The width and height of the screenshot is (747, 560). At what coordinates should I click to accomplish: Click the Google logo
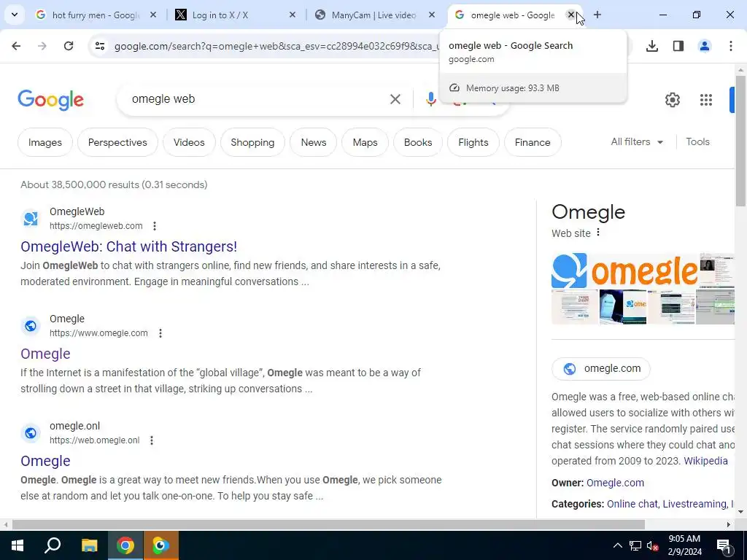(x=50, y=100)
